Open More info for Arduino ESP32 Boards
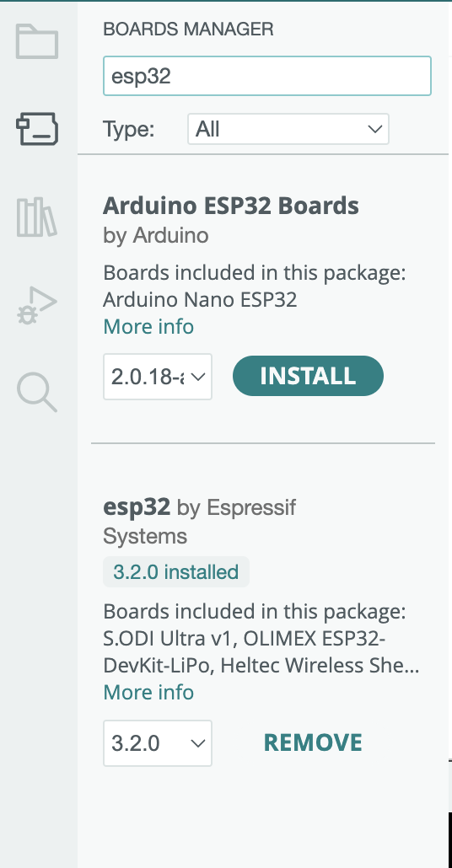452x868 pixels. point(148,327)
